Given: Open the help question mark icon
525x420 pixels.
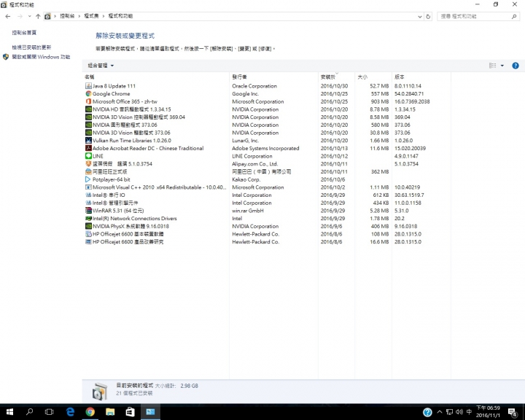Looking at the screenshot, I should pos(516,66).
